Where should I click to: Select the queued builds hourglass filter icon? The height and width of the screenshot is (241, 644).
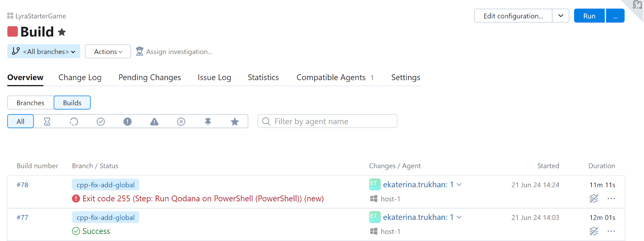pyautogui.click(x=47, y=122)
